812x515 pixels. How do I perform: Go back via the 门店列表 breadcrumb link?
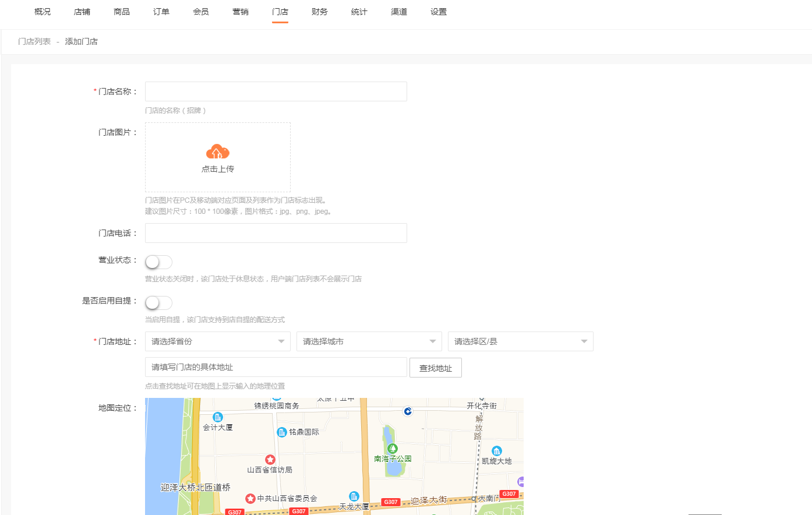pos(34,41)
